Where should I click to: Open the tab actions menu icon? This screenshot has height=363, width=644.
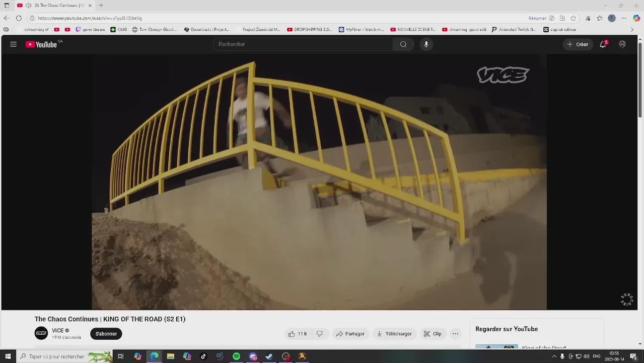(7, 6)
